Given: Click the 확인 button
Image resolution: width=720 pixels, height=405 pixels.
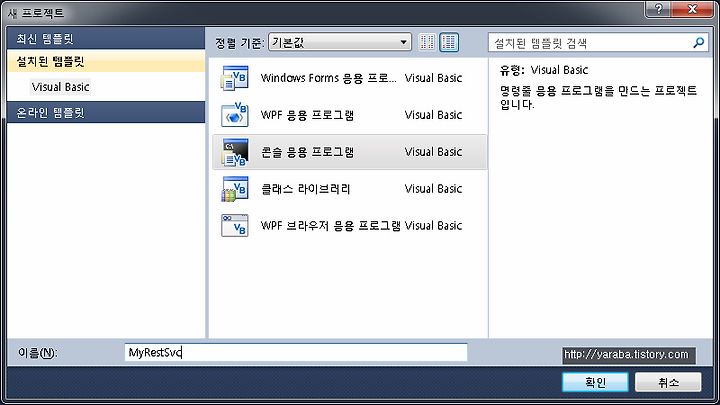Looking at the screenshot, I should (x=595, y=382).
